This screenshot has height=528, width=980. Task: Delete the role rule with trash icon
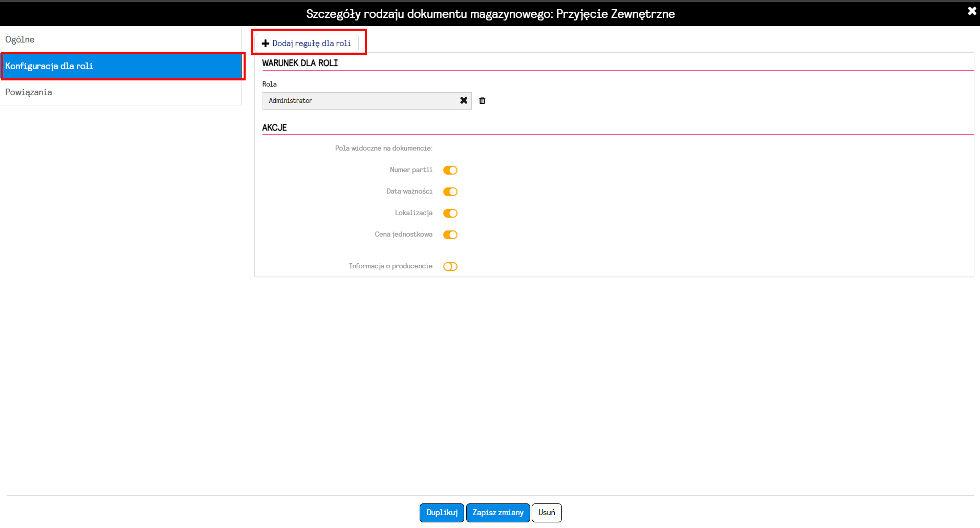(482, 100)
